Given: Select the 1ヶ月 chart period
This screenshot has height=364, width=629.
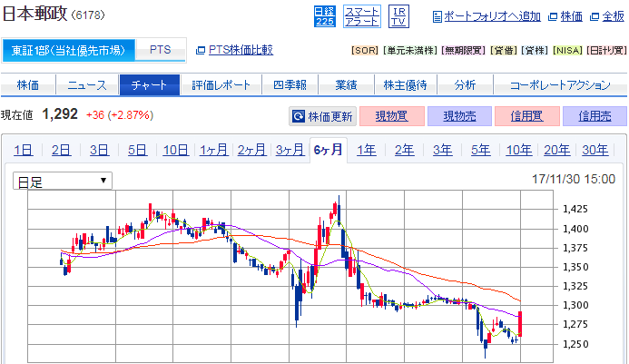Looking at the screenshot, I should tap(213, 151).
